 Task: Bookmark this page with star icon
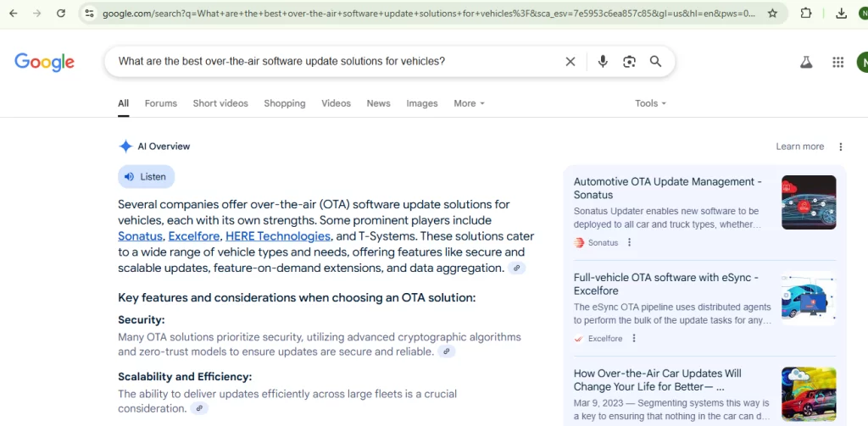click(x=772, y=14)
